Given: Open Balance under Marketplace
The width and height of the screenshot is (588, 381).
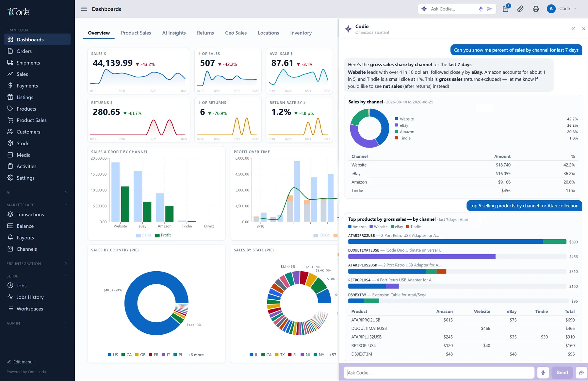Looking at the screenshot, I should pyautogui.click(x=37, y=226).
